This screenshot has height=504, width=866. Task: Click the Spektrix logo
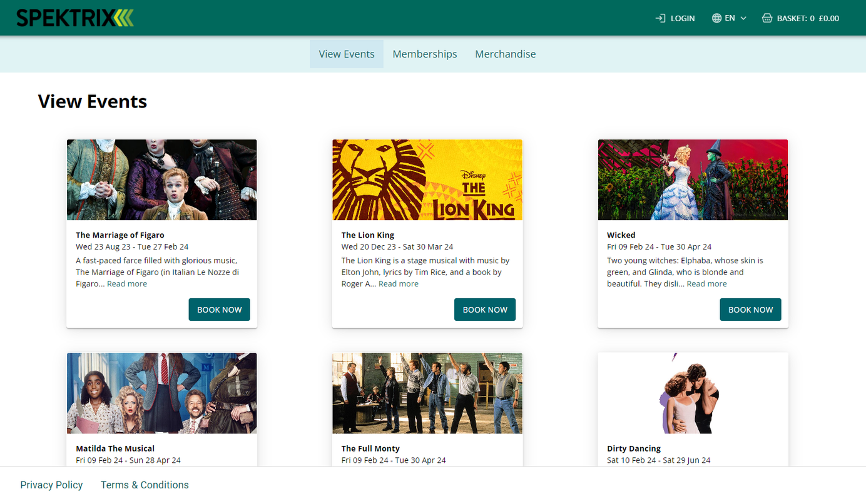point(75,18)
